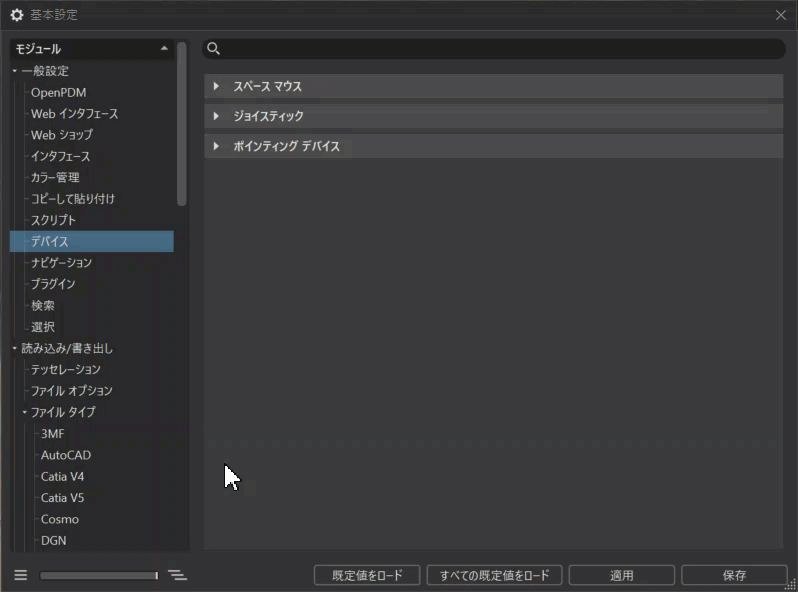
Task: Select テッセレーション in the tree
Action: (66, 370)
